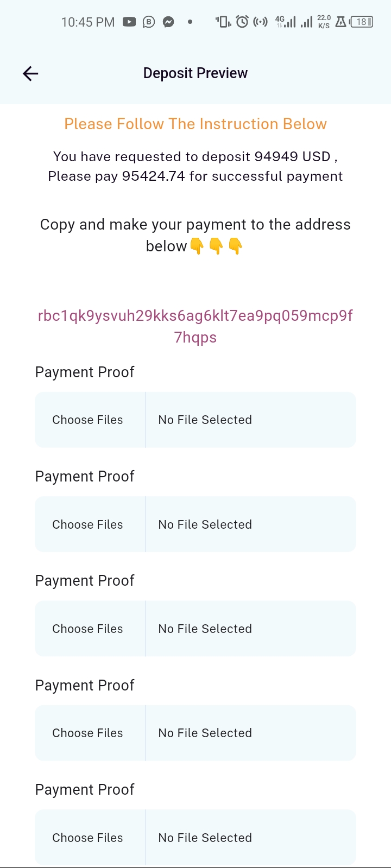Image resolution: width=391 pixels, height=868 pixels.
Task: Click Choose Files in last Payment Proof
Action: pyautogui.click(x=87, y=838)
